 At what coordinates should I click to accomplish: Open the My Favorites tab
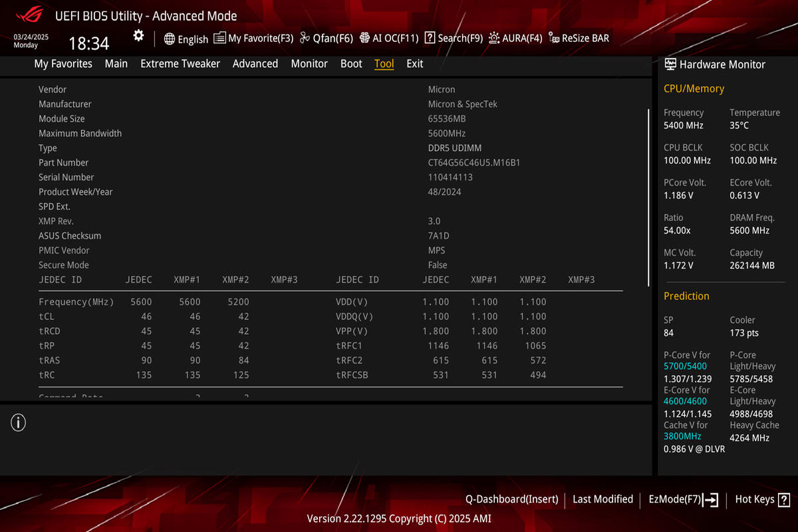[x=63, y=64]
